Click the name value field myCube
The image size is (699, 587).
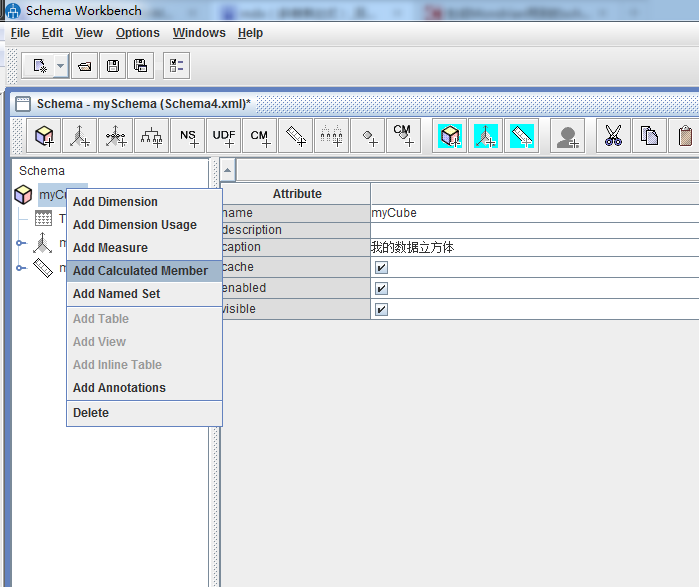coord(535,213)
